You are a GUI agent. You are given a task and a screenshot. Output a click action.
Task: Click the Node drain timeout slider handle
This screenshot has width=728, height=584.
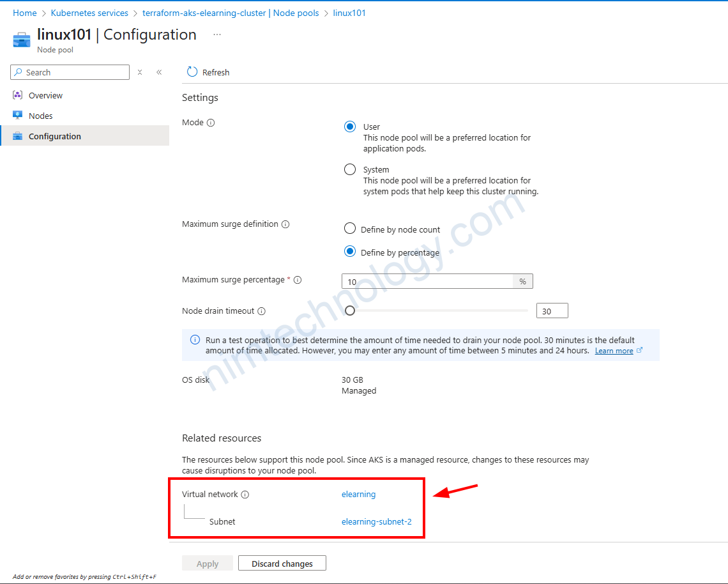tap(350, 311)
